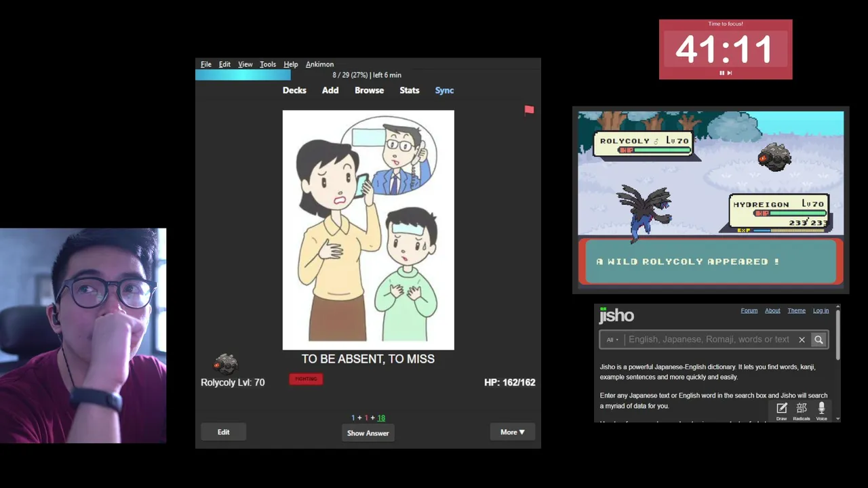
Task: Click the green due count 18
Action: pyautogui.click(x=381, y=418)
